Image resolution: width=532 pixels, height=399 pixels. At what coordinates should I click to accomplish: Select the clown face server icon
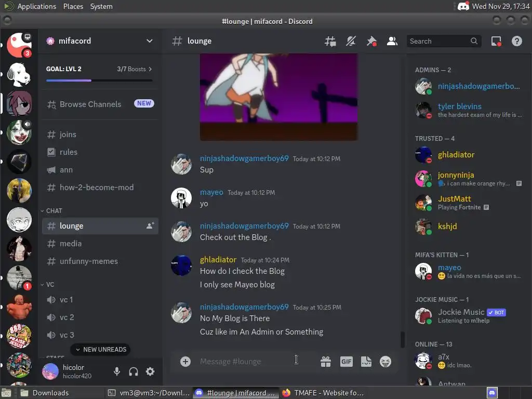pyautogui.click(x=19, y=132)
